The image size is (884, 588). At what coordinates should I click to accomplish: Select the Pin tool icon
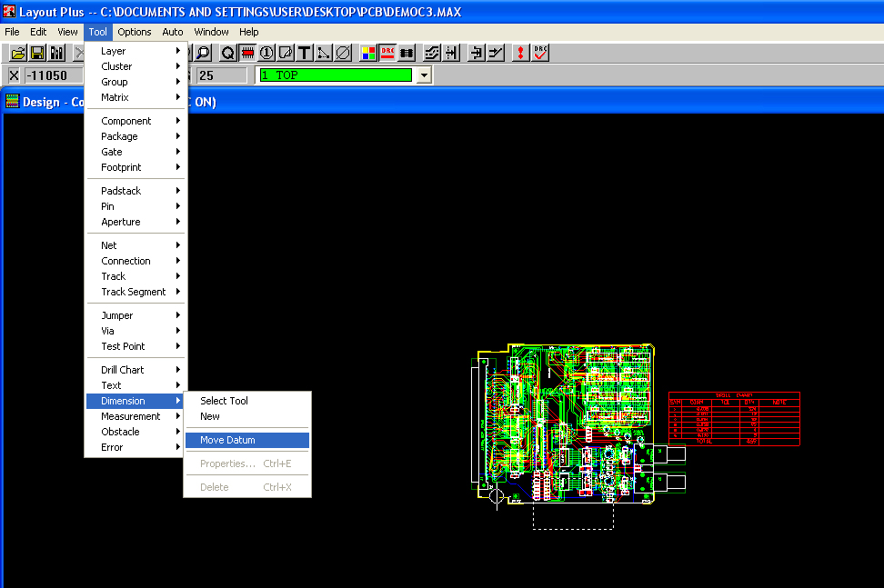pyautogui.click(x=266, y=54)
